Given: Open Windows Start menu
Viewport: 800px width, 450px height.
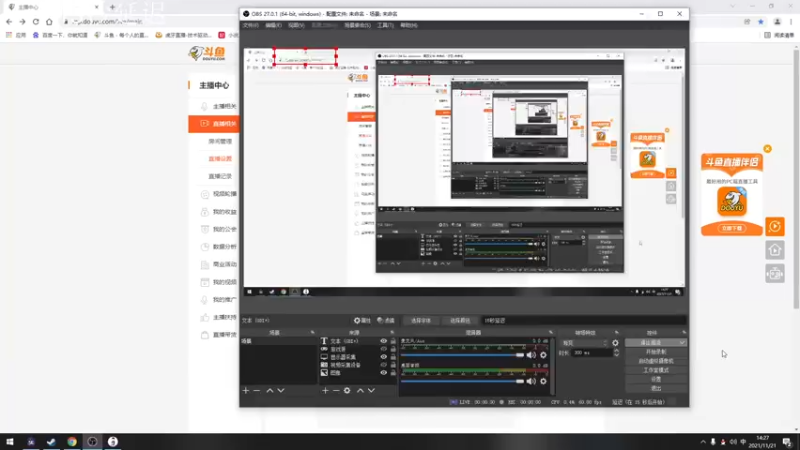Looking at the screenshot, I should click(10, 442).
